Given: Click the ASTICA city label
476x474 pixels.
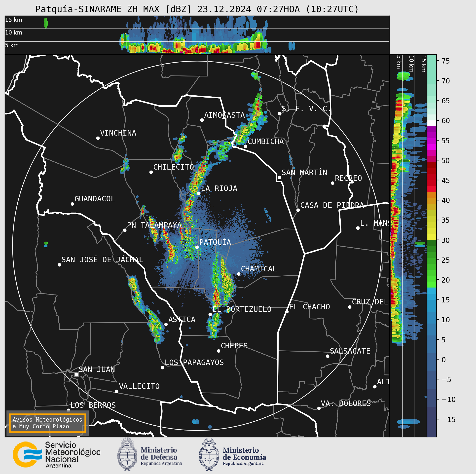Looking at the screenshot, I should [x=182, y=320].
